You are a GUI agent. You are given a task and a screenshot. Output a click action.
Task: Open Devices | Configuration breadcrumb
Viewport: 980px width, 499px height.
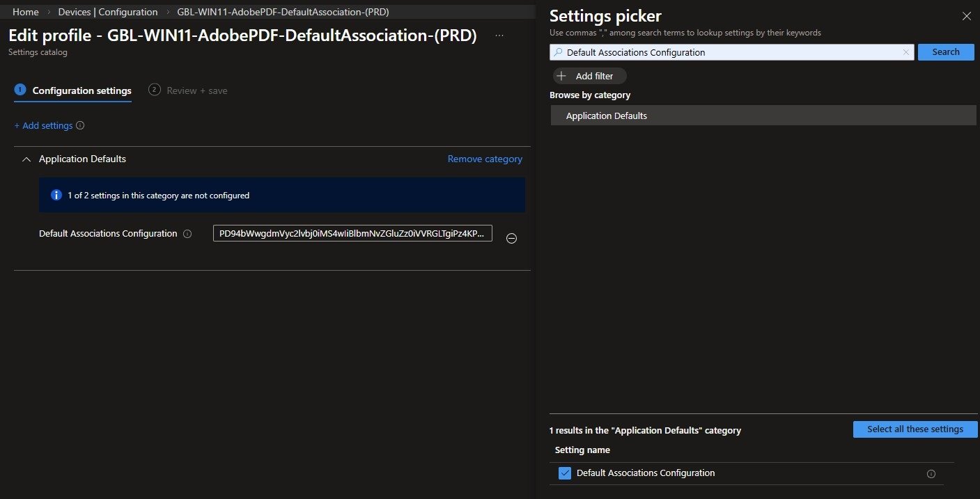tap(108, 12)
